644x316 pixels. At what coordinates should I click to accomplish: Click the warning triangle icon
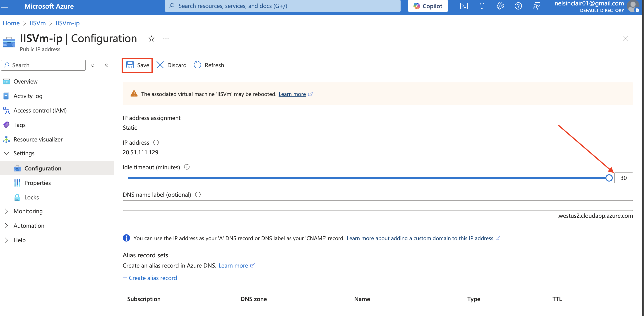tap(134, 93)
